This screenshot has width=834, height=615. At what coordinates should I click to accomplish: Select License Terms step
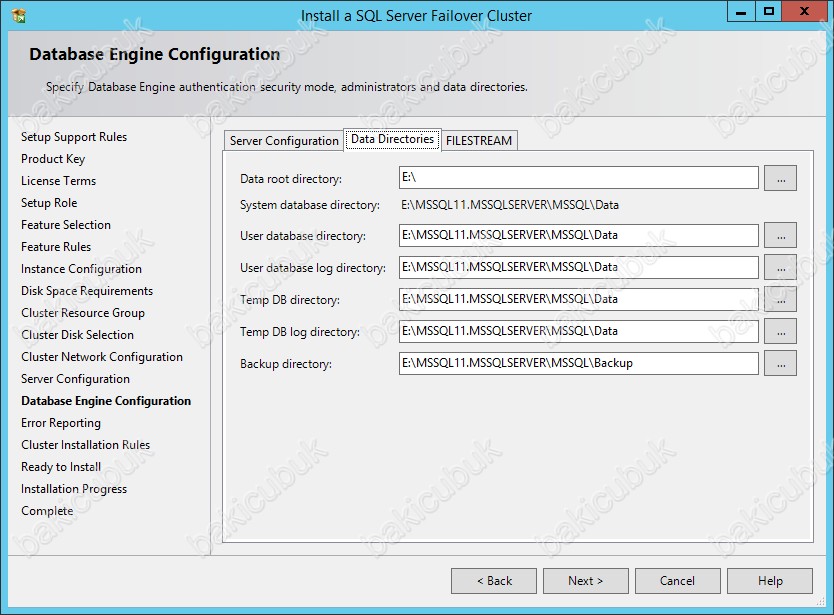[59, 181]
